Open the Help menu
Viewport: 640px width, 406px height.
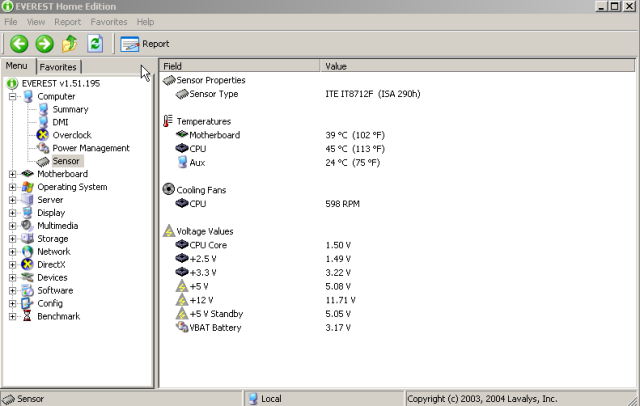click(x=145, y=22)
